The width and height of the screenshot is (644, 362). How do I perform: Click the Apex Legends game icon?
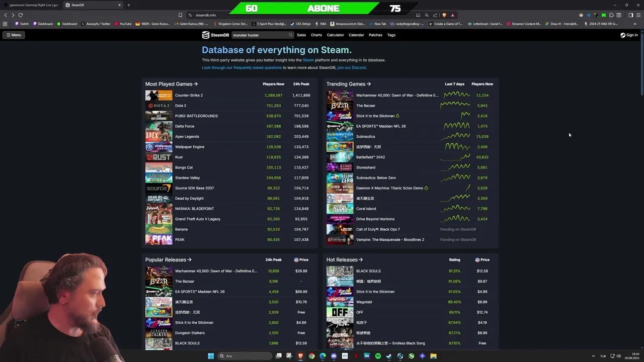(x=158, y=136)
